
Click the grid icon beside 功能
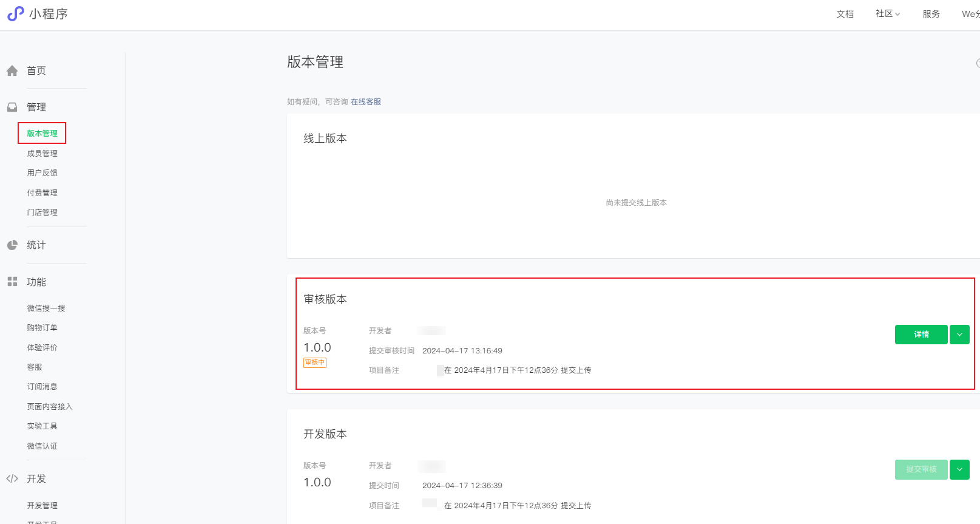(x=12, y=282)
